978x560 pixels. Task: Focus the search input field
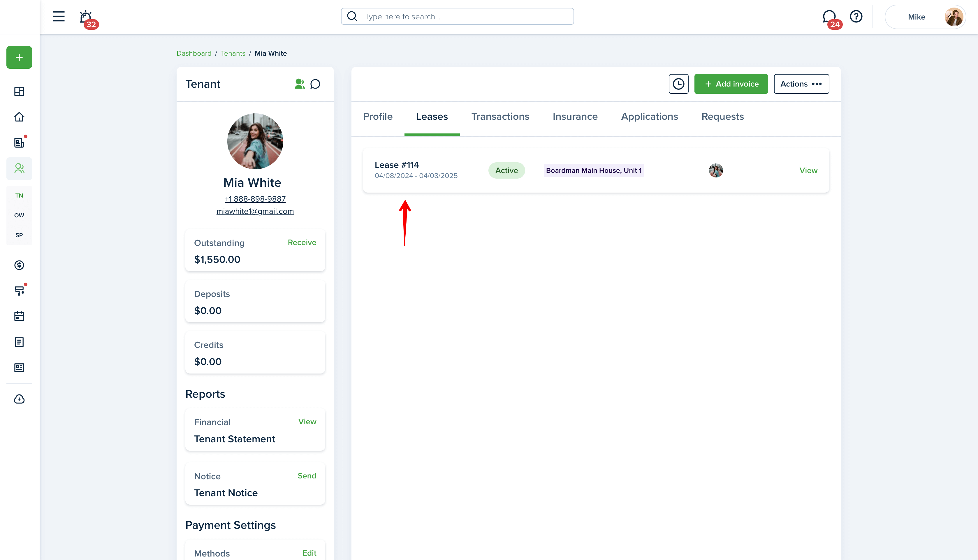tap(457, 17)
